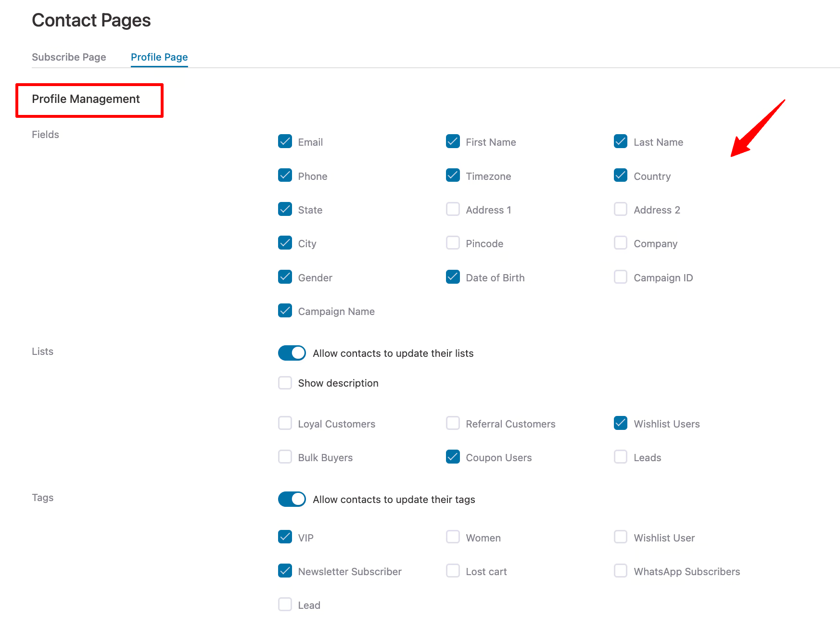
Task: Switch to the Subscribe Page tab
Action: point(69,57)
